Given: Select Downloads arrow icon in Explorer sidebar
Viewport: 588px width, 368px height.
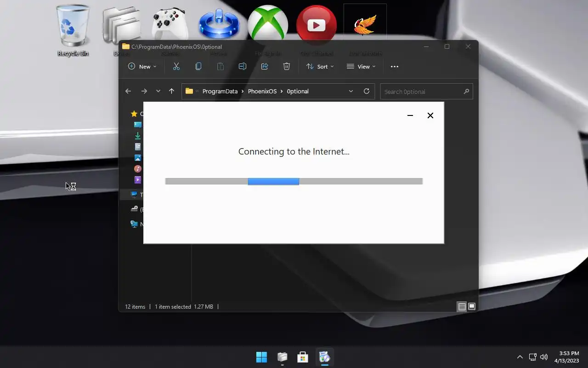Looking at the screenshot, I should click(x=137, y=136).
